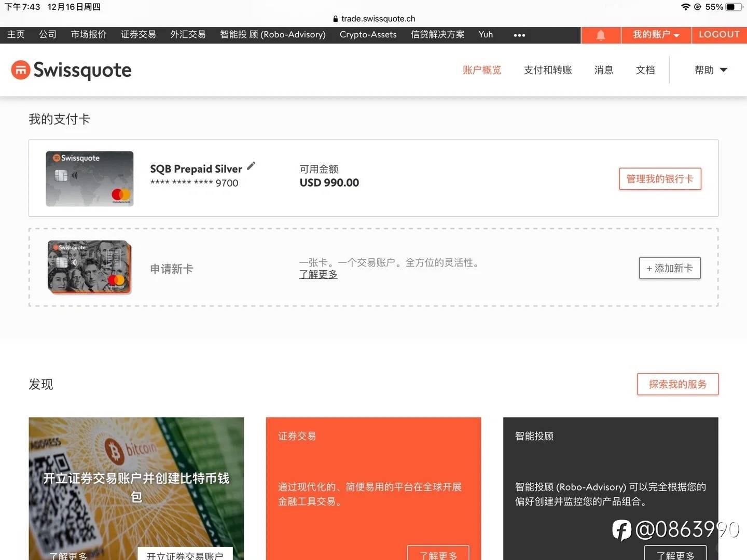Tap the battery status icon
Screen dimensions: 747x560
pyautogui.click(x=734, y=7)
